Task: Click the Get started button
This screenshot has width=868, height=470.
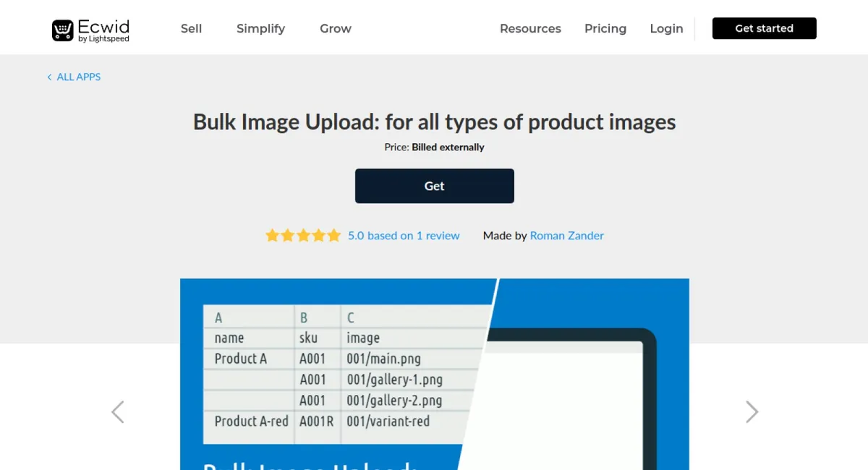Action: (765, 28)
